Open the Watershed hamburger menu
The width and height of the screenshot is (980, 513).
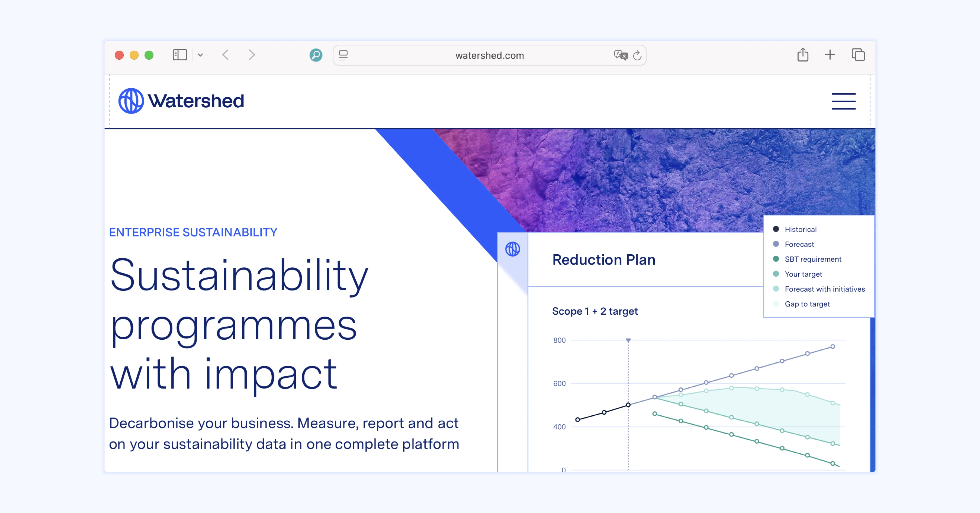coord(843,101)
